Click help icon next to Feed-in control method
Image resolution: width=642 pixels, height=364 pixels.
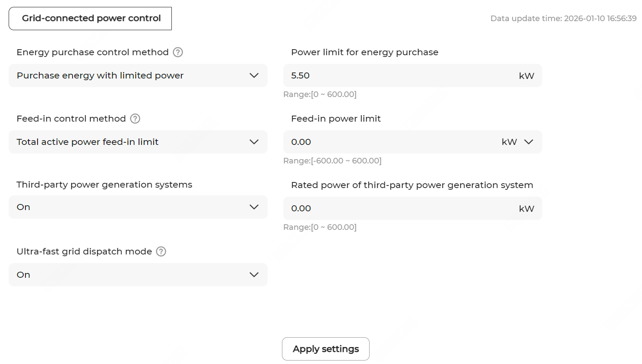135,119
